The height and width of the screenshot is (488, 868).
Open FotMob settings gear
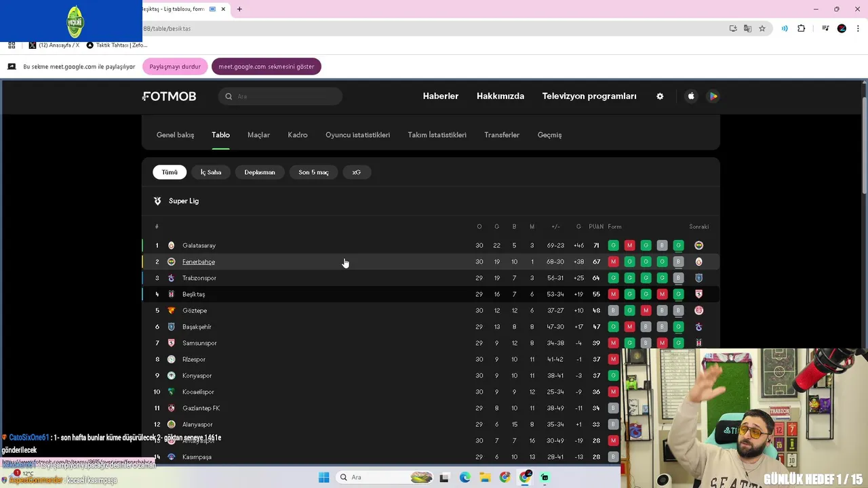coord(660,96)
